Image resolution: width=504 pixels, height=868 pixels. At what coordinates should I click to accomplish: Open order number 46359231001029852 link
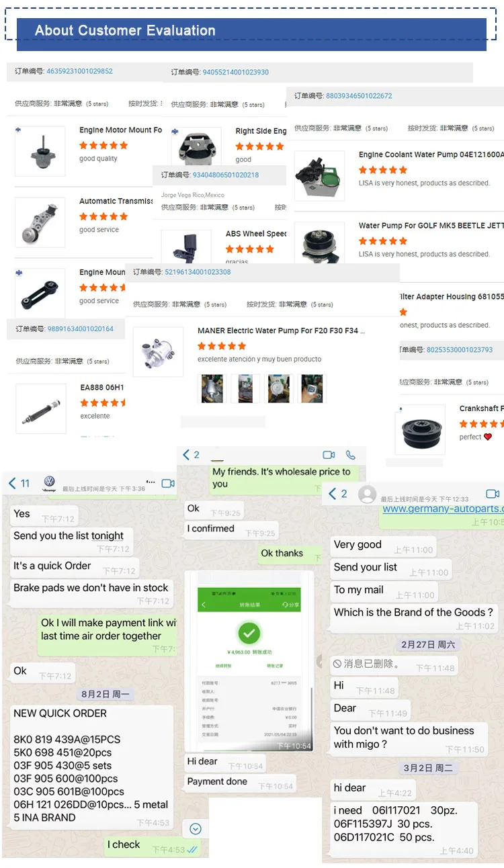(79, 71)
